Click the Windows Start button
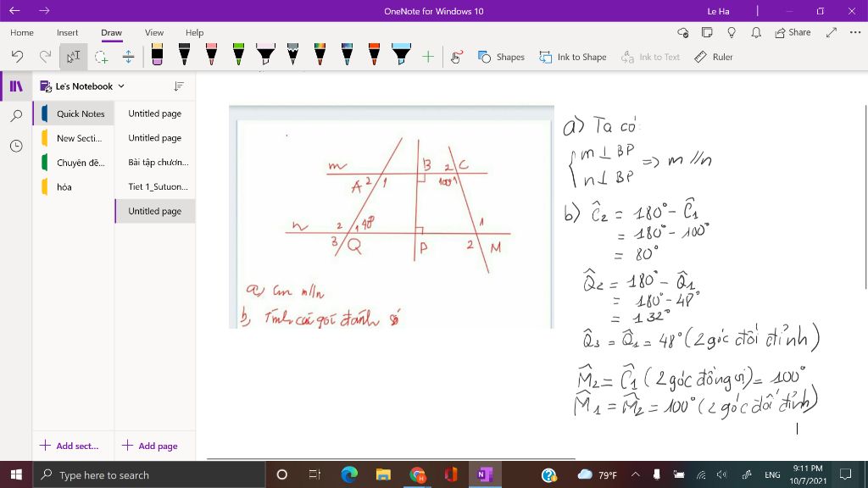The height and width of the screenshot is (488, 868). point(16,474)
